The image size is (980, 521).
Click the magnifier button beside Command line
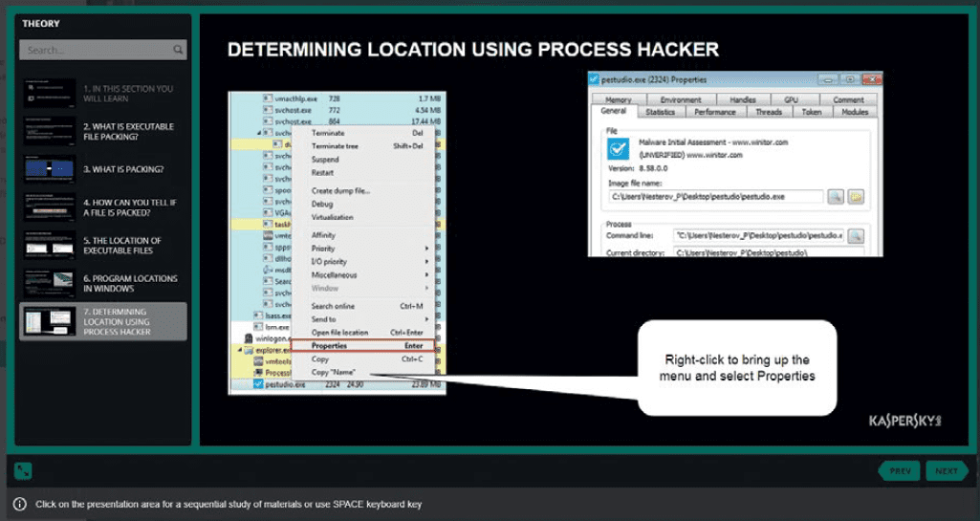[x=856, y=236]
